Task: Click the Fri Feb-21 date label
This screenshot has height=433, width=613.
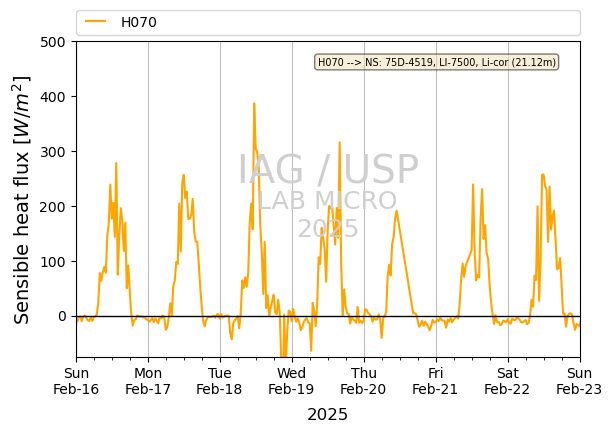Action: (x=435, y=381)
